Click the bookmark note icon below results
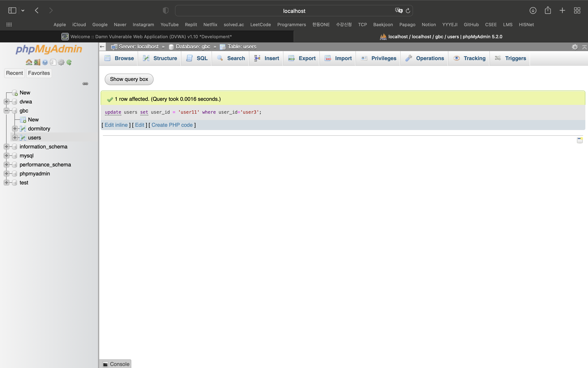The height and width of the screenshot is (368, 588). pos(580,140)
